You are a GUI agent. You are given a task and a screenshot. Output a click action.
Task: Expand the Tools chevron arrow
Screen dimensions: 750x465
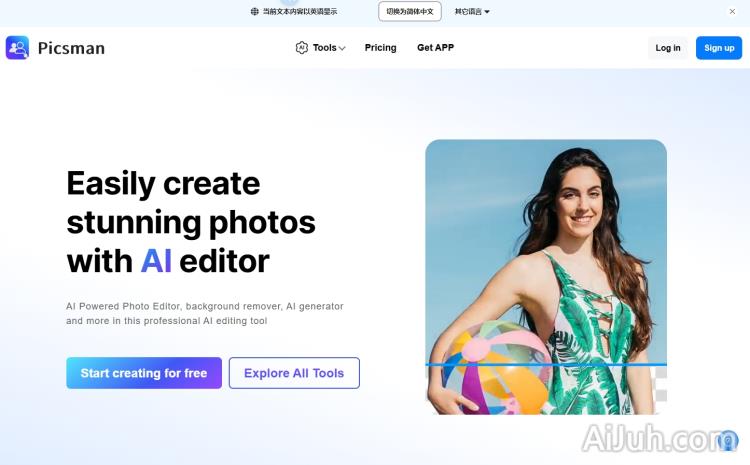342,48
